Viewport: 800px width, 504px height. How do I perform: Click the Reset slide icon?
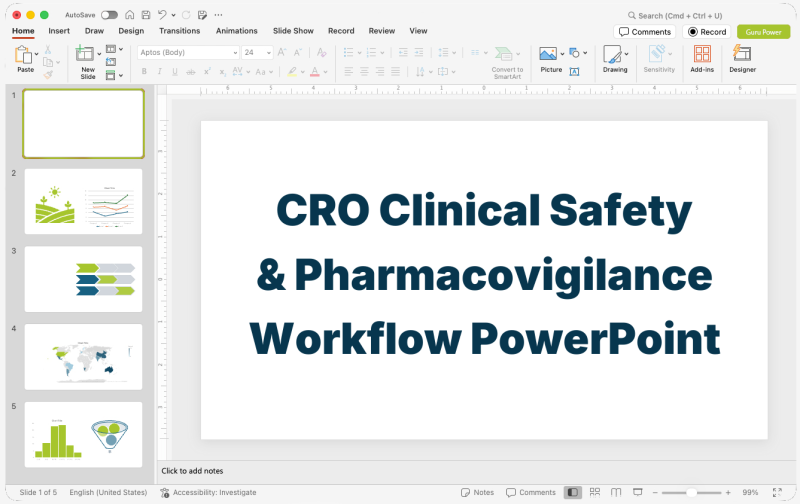[111, 62]
